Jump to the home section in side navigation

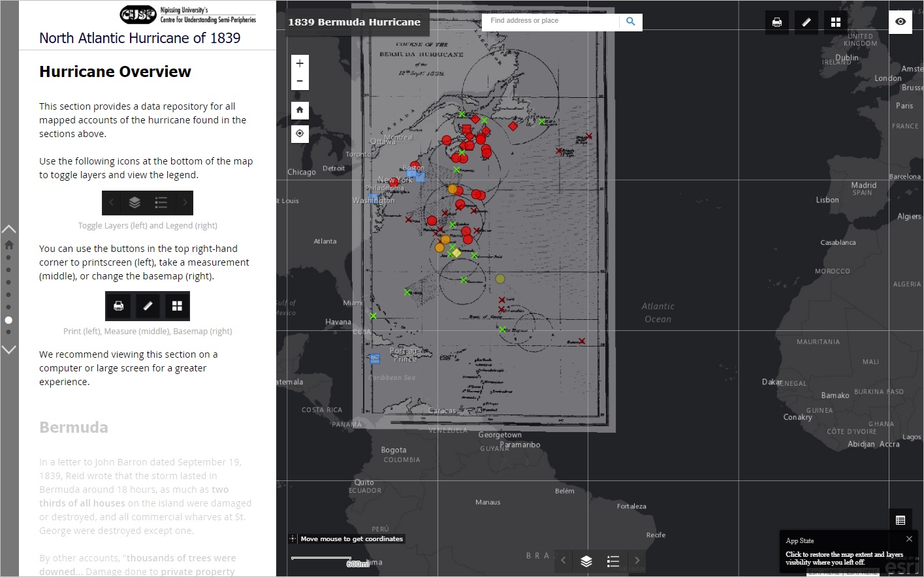coord(9,245)
